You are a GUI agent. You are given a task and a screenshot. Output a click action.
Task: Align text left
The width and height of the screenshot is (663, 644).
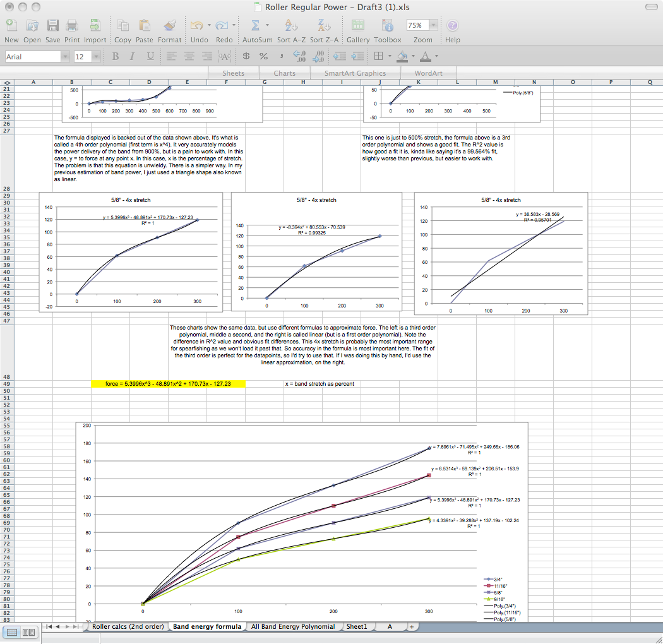tap(171, 56)
